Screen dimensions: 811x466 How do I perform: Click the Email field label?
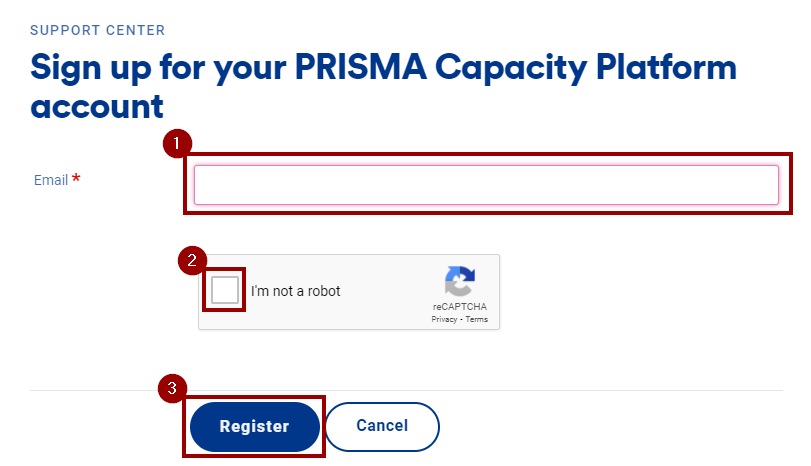50,181
